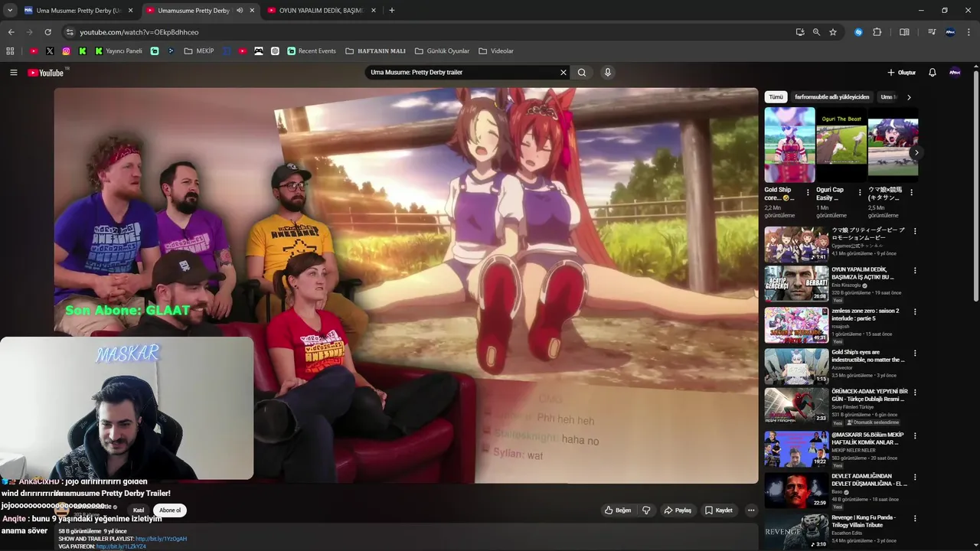Like the video with Beğen
Viewport: 980px width, 551px height.
coord(618,510)
